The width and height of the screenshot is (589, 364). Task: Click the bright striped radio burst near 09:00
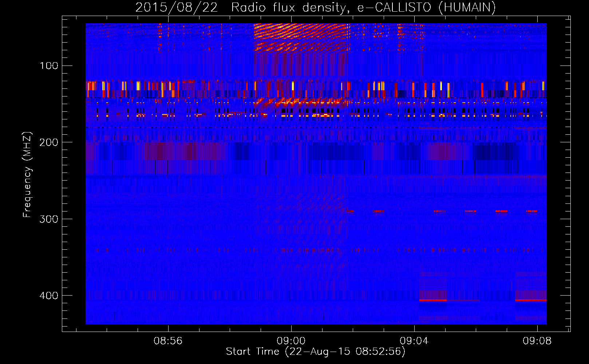(x=300, y=38)
